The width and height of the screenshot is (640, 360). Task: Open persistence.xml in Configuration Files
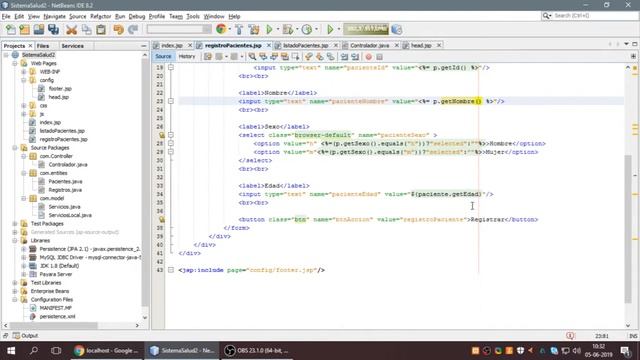coord(57,316)
